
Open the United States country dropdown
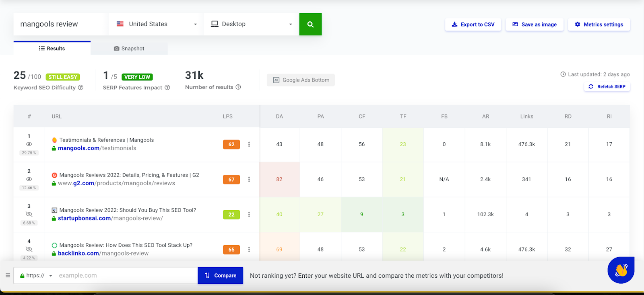[x=156, y=24]
